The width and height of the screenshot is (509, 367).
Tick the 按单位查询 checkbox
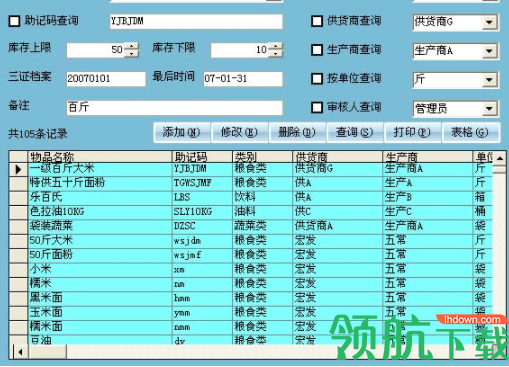coord(317,79)
